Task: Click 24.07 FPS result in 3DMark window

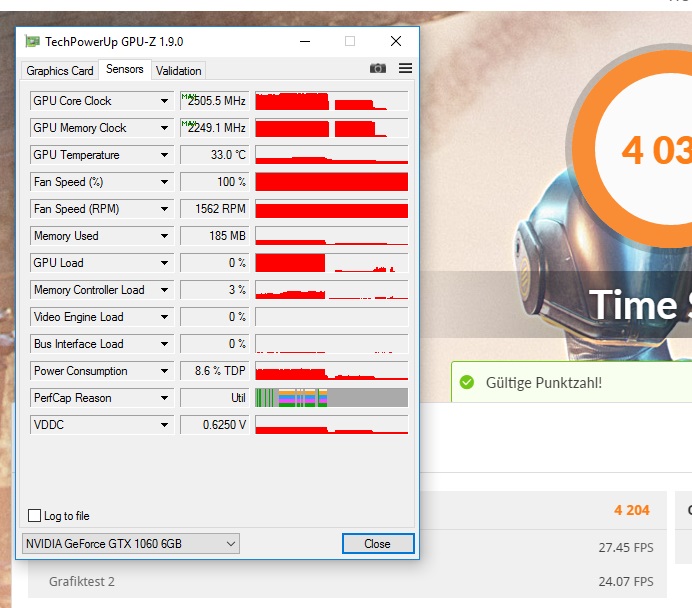Action: pyautogui.click(x=626, y=582)
